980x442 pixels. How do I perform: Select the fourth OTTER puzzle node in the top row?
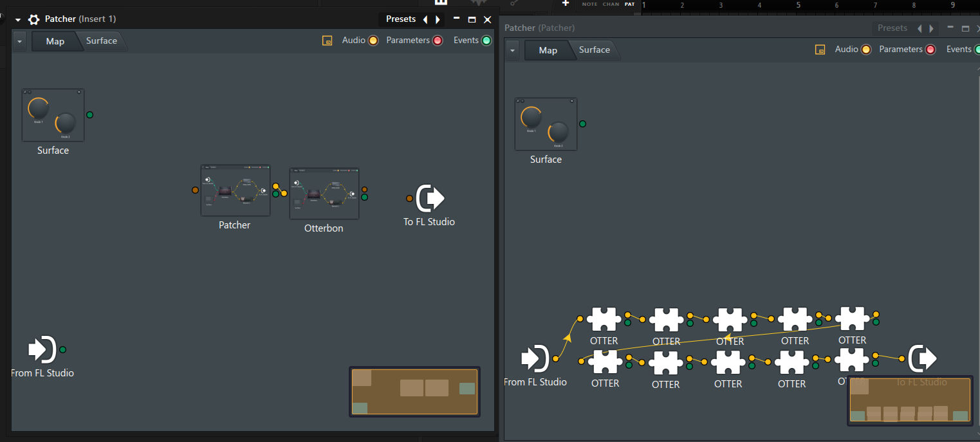tap(795, 319)
